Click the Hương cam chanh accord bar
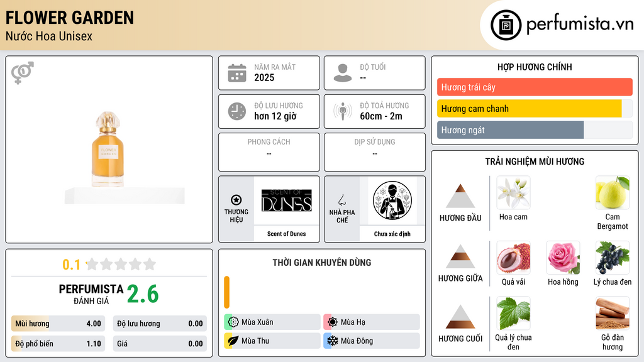Viewport: 644px width, 362px height. coord(535,108)
